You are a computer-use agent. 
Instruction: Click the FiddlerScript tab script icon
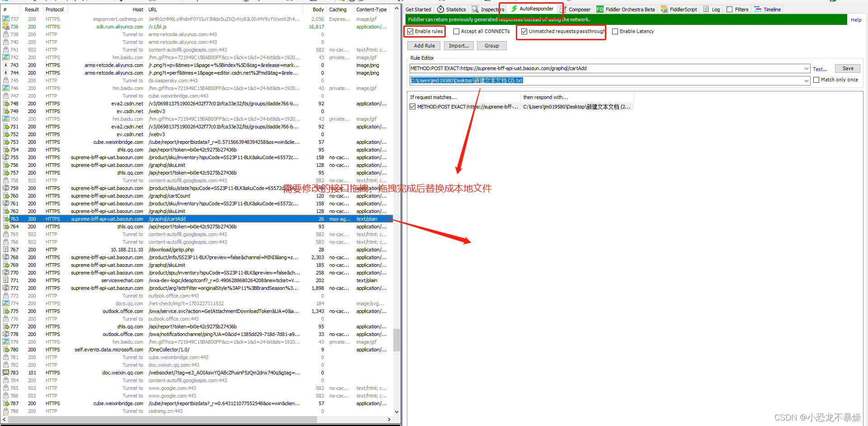pyautogui.click(x=664, y=9)
